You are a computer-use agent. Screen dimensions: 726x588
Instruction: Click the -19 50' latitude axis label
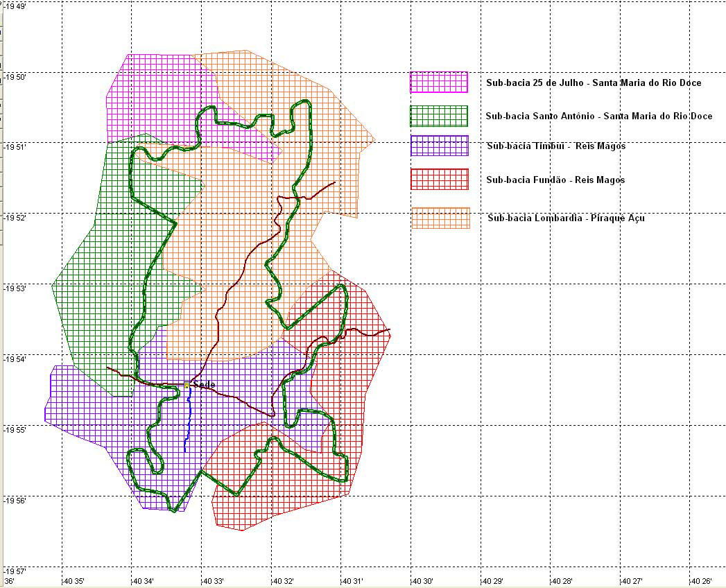14,77
